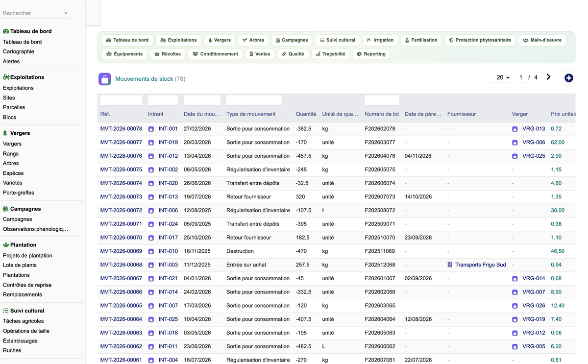The height and width of the screenshot is (364, 588).
Task: Click the Destruction movement type cell
Action: [240, 251]
